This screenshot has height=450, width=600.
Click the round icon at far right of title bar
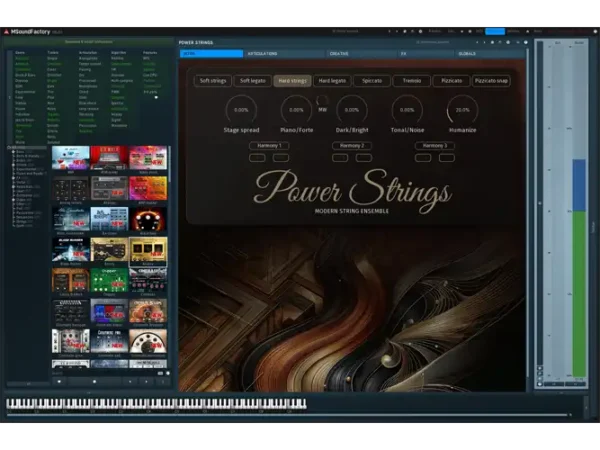(595, 31)
